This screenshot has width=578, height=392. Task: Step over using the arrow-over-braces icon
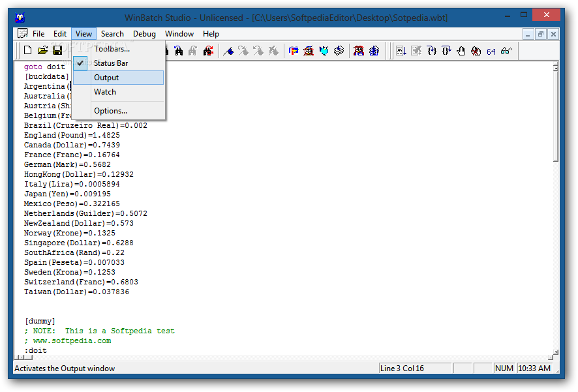click(446, 51)
